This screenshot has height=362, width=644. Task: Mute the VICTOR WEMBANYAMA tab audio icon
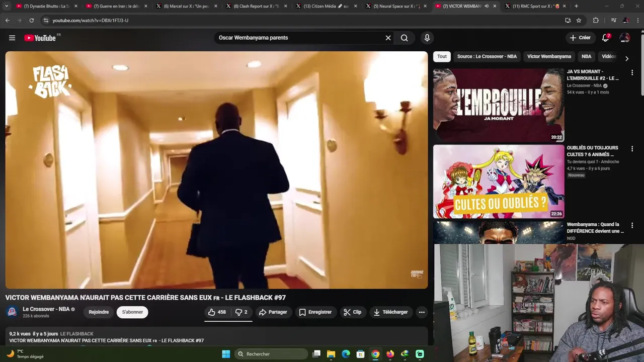(x=487, y=6)
